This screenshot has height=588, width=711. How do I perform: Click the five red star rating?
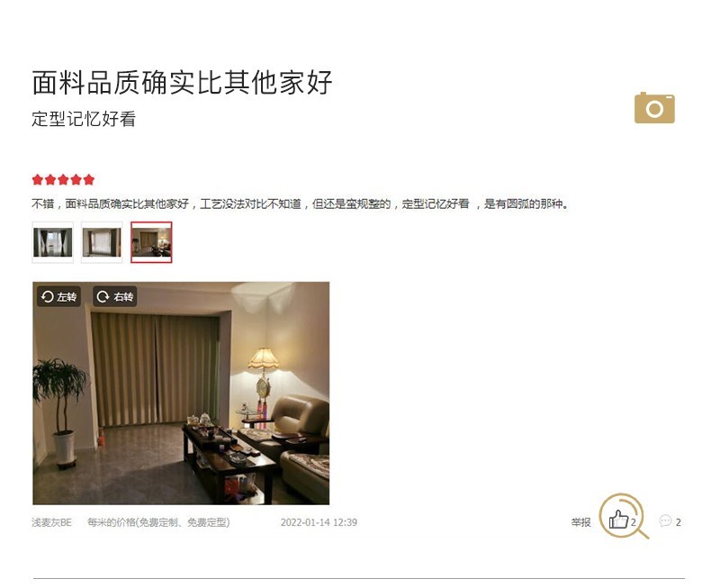tap(63, 180)
